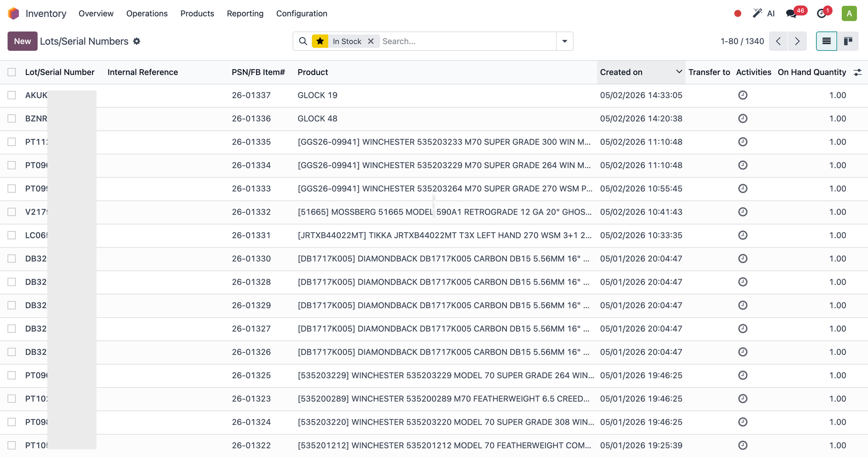Sort by Lot/Serial Number column header
Viewport: 868px width, 457px height.
tap(60, 72)
